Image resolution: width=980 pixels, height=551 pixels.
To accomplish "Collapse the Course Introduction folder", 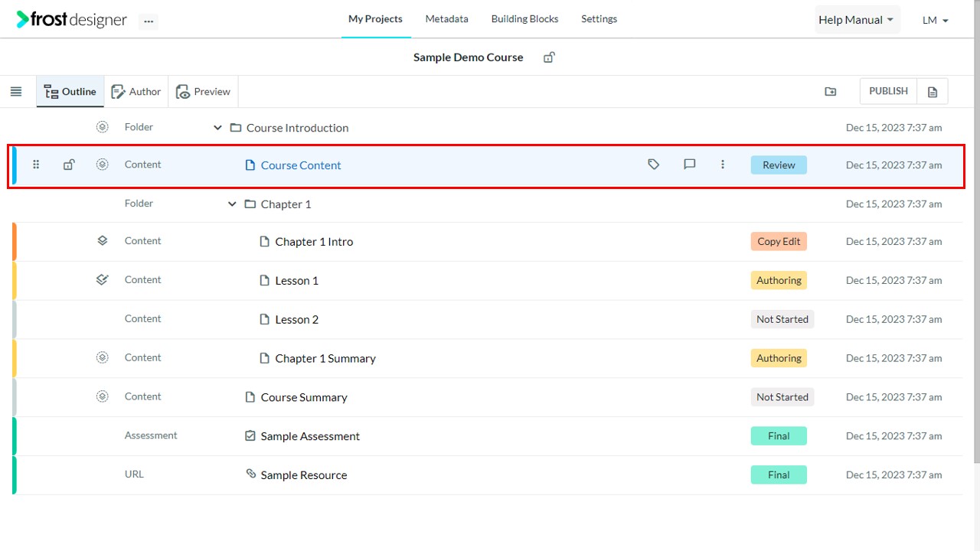I will pos(217,128).
